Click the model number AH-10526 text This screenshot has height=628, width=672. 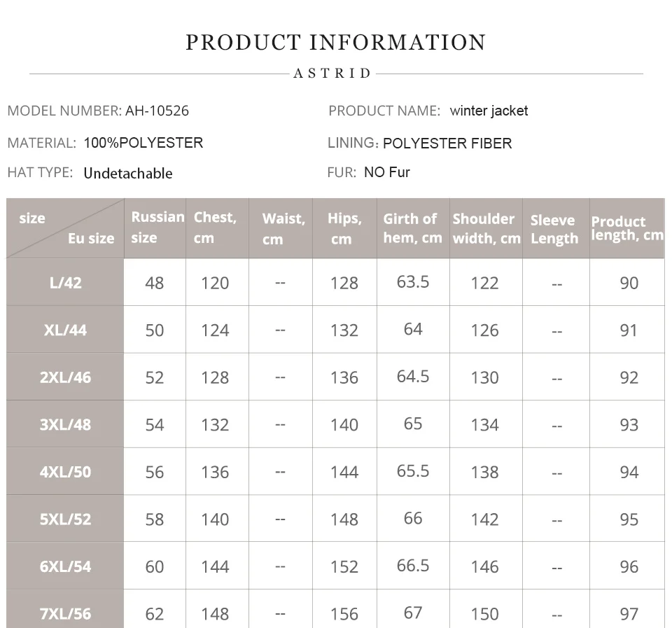(x=157, y=111)
